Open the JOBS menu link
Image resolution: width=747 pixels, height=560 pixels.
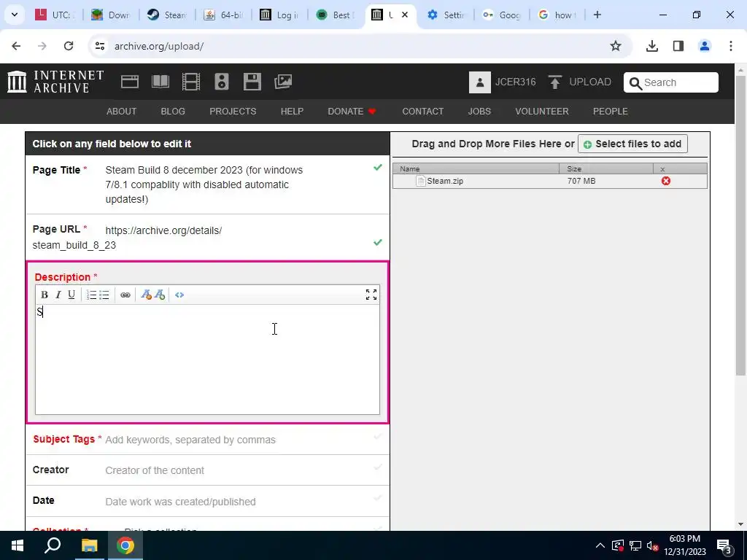[479, 112]
